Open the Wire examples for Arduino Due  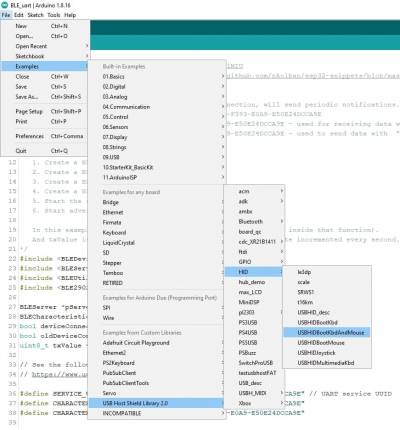(156, 318)
